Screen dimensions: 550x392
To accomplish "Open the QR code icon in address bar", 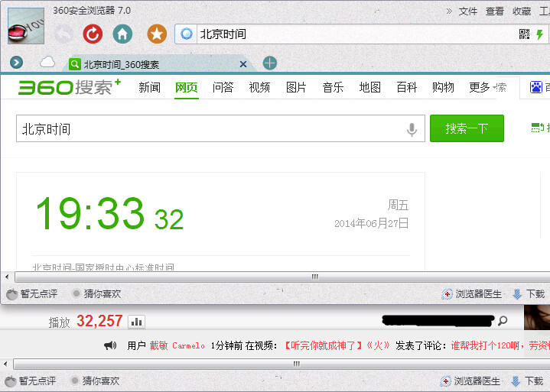I will coord(525,34).
